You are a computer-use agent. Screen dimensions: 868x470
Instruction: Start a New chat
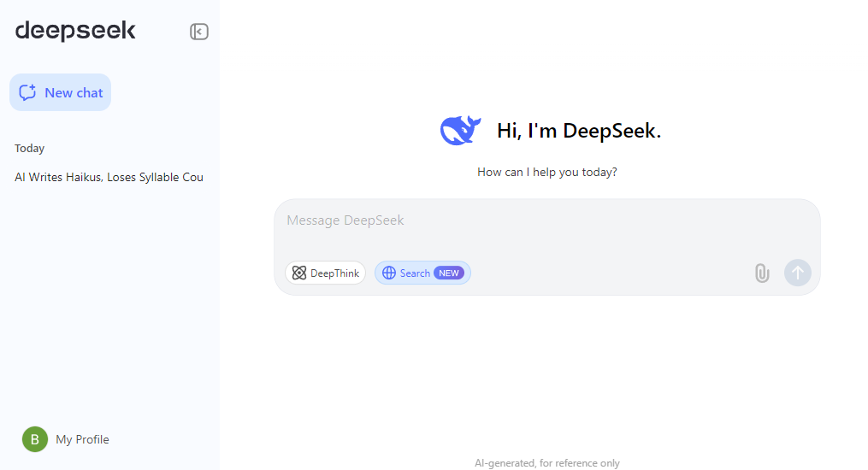pos(61,92)
